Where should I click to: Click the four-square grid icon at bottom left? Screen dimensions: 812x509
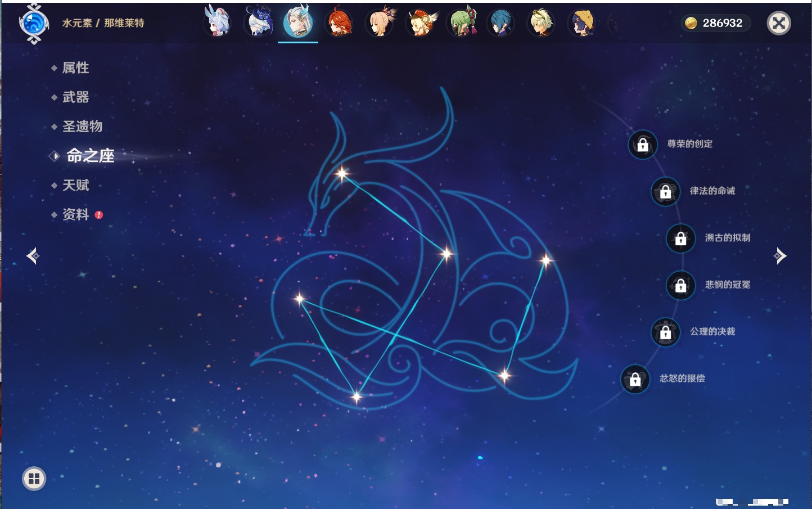pos(34,479)
